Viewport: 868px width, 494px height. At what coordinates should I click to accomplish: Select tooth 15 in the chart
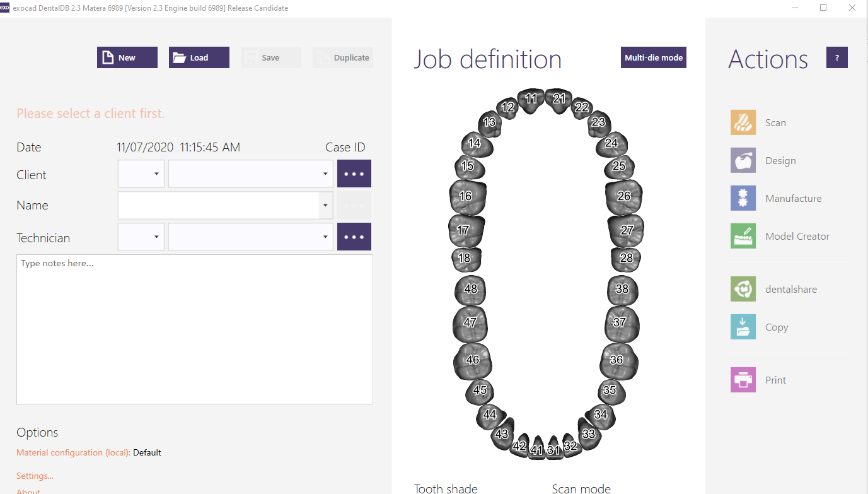tap(469, 167)
